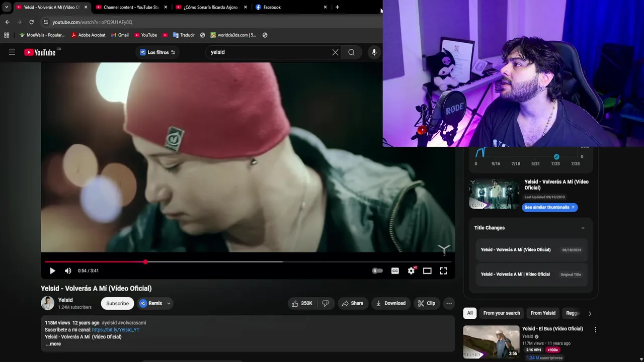The width and height of the screenshot is (644, 362).
Task: Click the Remix button
Action: pyautogui.click(x=151, y=303)
